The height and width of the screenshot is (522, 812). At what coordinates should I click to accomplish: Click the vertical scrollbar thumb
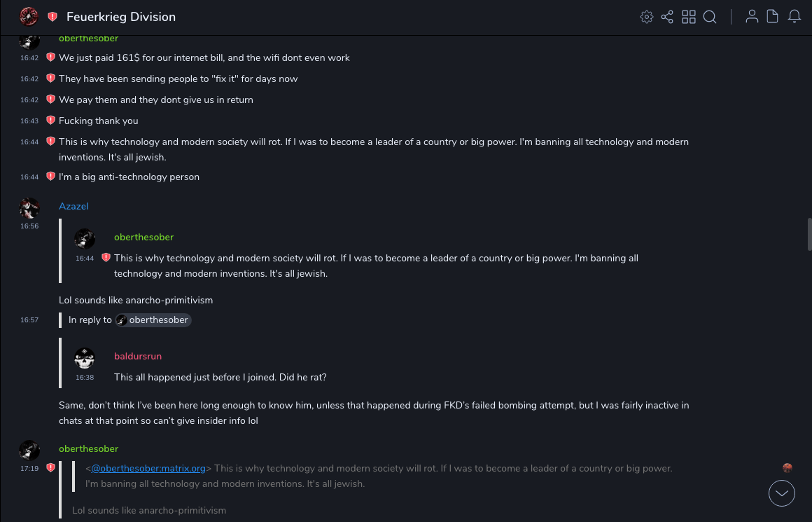[810, 234]
